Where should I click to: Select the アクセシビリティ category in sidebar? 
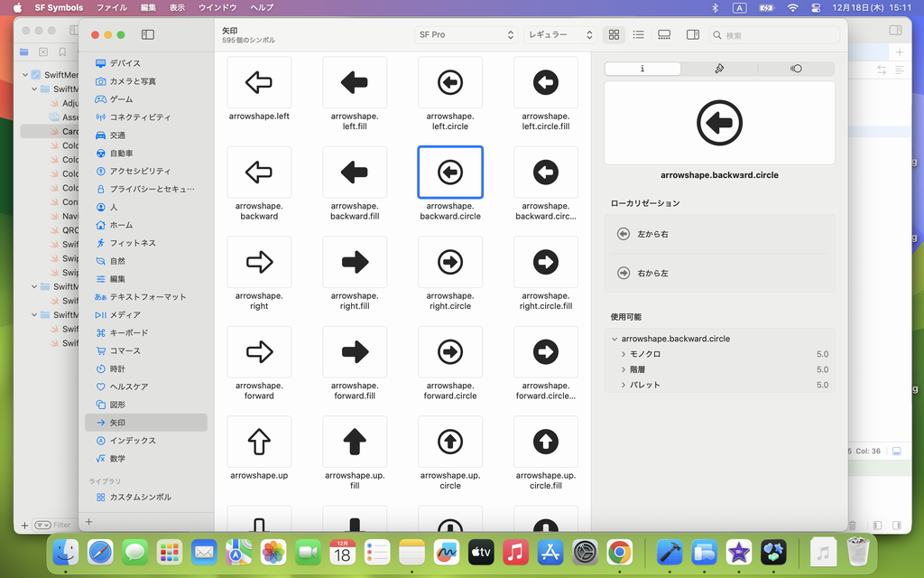139,171
